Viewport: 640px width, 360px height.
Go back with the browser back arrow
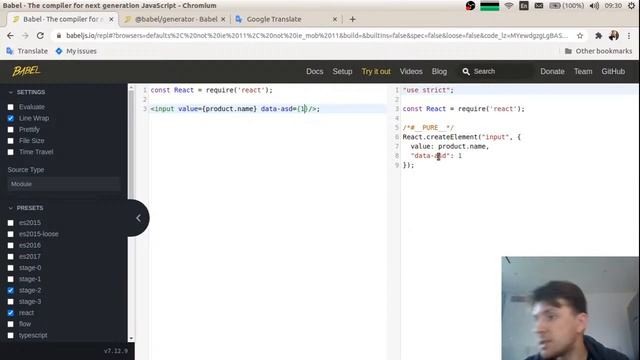10,36
